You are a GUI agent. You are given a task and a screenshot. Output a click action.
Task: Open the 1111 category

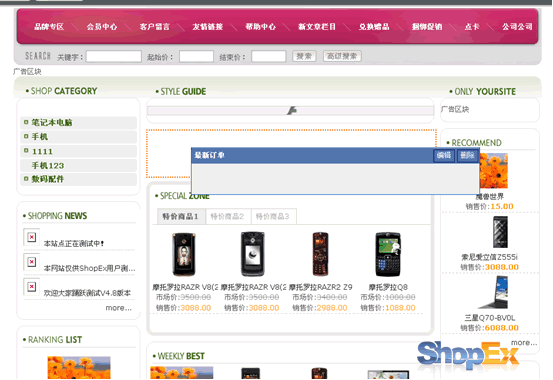point(42,151)
